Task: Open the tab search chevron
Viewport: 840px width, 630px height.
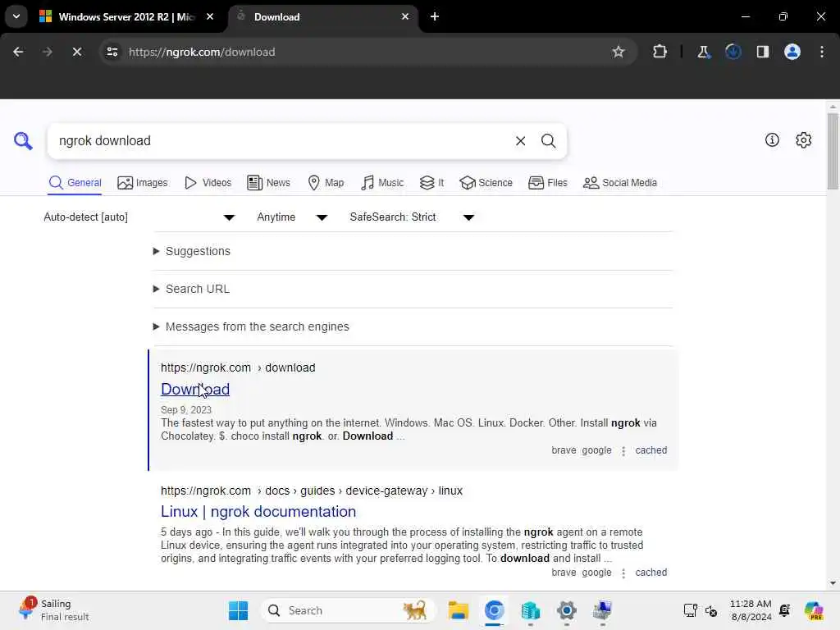Action: pos(16,16)
